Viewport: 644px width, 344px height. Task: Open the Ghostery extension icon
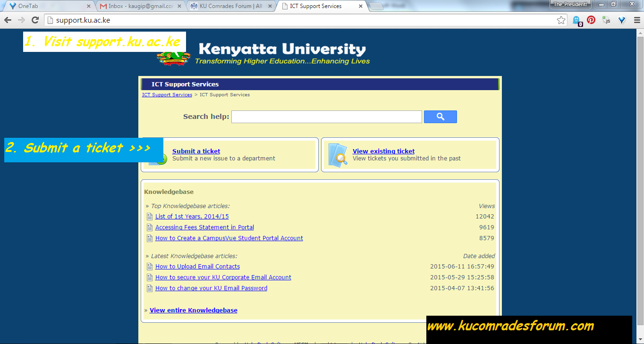point(576,20)
